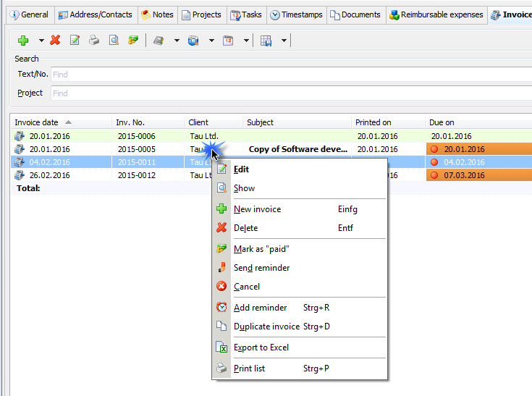
Task: Click the red X delete icon in toolbar
Action: click(x=55, y=41)
